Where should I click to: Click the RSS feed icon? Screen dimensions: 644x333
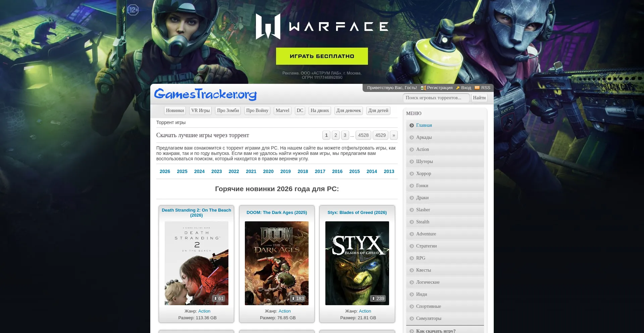[477, 88]
